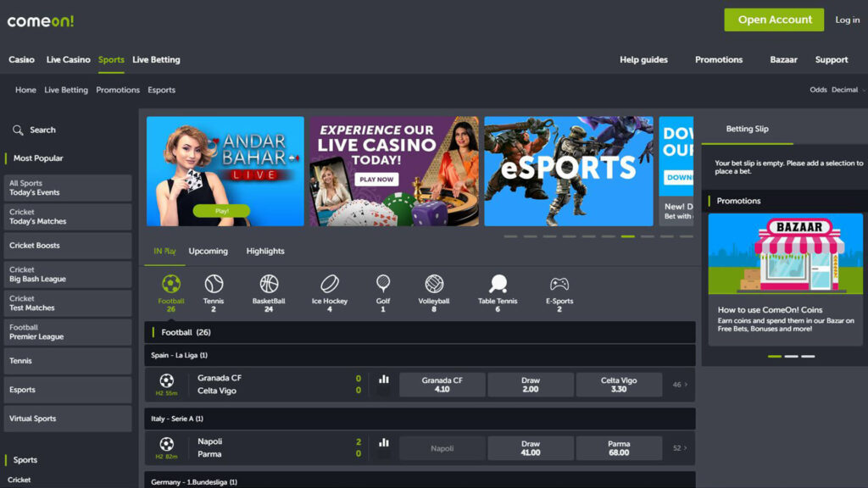Switch to the Sports tab

click(x=111, y=60)
